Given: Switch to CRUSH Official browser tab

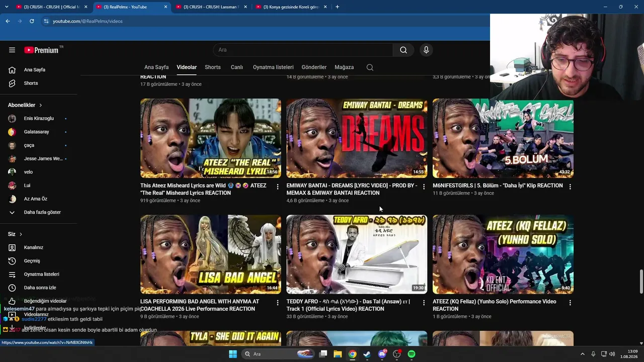Looking at the screenshot, I should coord(51,7).
